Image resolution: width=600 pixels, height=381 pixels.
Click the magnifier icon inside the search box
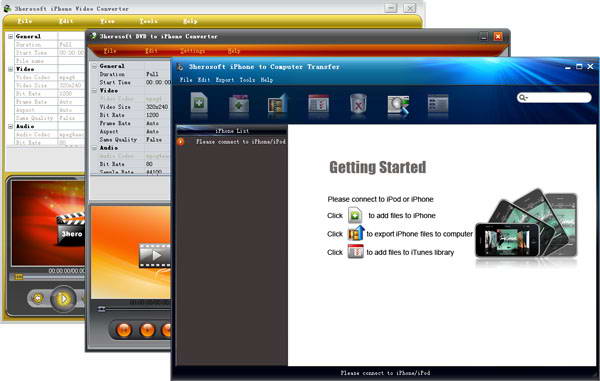(523, 98)
